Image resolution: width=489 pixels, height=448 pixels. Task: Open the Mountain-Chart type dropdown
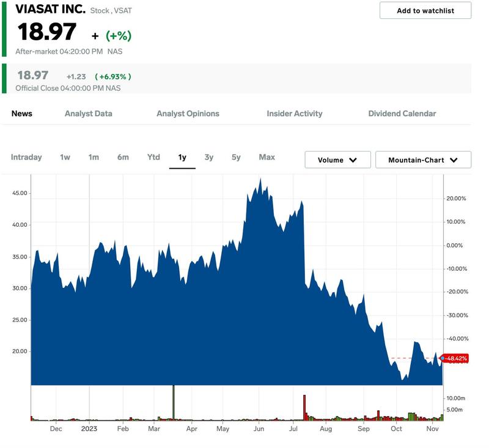423,160
